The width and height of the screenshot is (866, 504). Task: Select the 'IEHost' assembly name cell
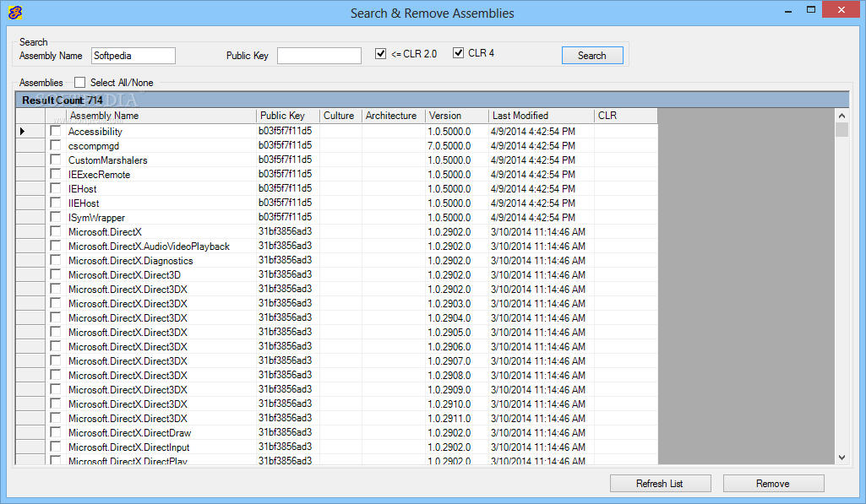click(161, 189)
